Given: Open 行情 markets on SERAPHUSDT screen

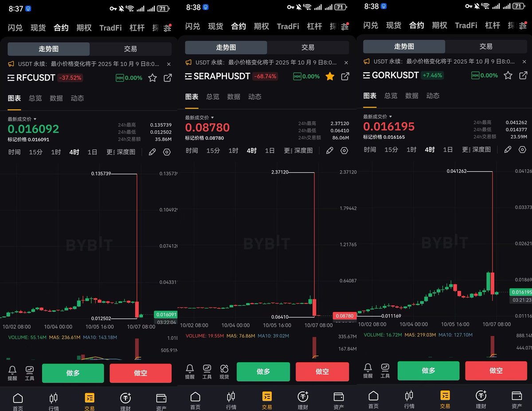Looking at the screenshot, I should point(231,399).
